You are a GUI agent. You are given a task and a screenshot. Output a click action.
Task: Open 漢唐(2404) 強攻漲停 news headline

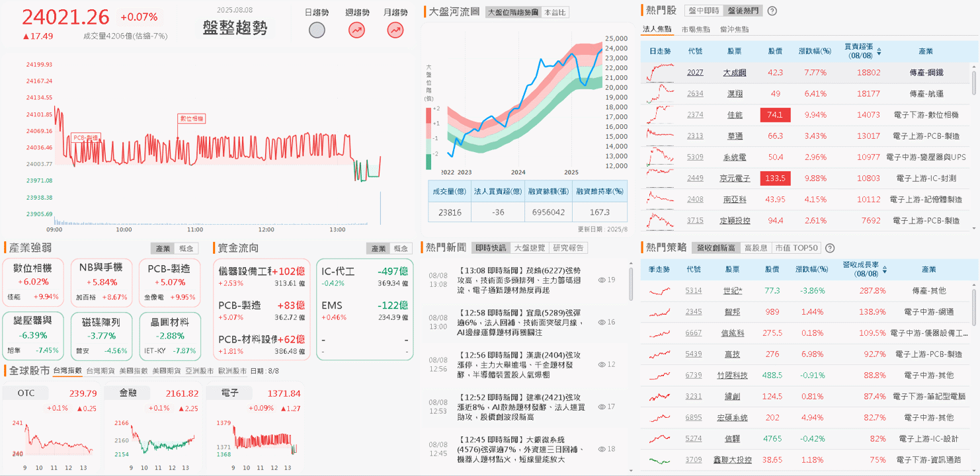(x=519, y=364)
